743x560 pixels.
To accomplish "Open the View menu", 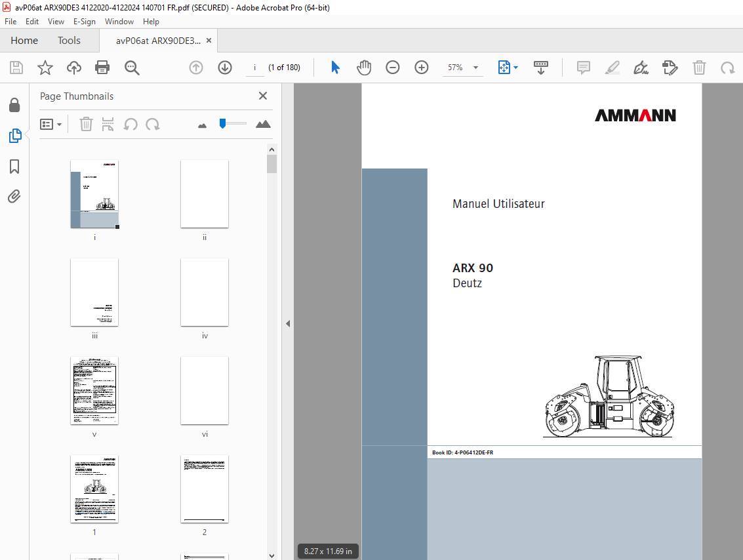I will coord(56,22).
